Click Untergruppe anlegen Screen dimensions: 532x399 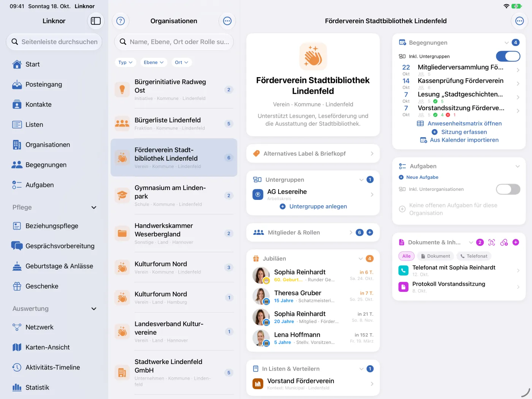pyautogui.click(x=313, y=206)
